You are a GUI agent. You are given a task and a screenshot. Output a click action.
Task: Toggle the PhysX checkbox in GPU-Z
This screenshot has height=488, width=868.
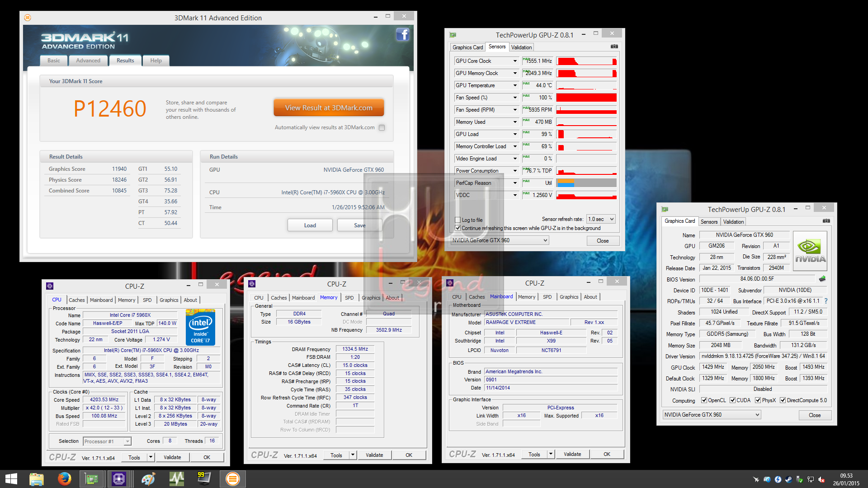point(758,400)
